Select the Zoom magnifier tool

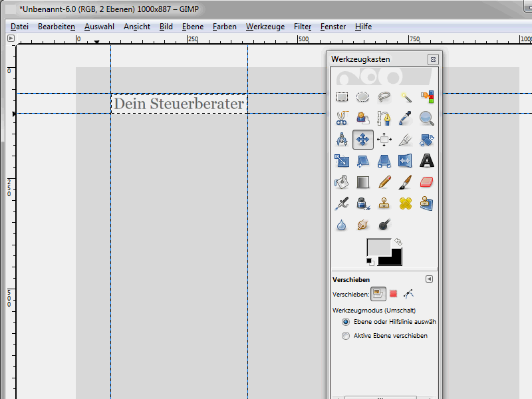(427, 118)
